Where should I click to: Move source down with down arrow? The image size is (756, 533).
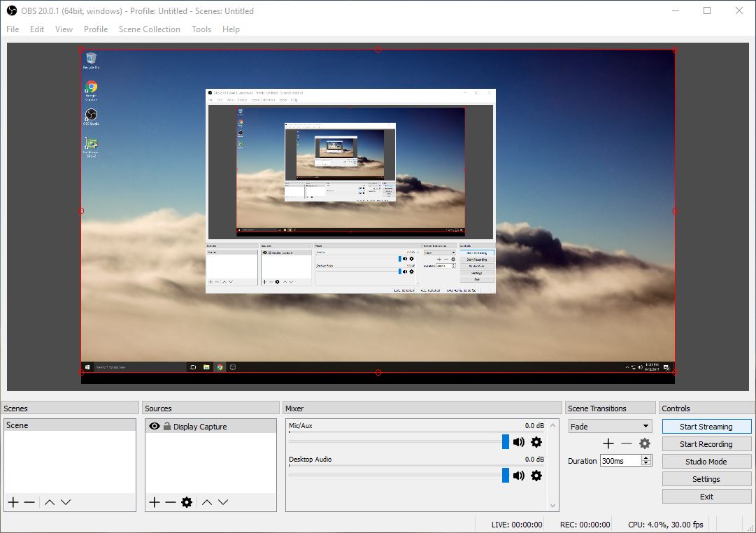[223, 502]
